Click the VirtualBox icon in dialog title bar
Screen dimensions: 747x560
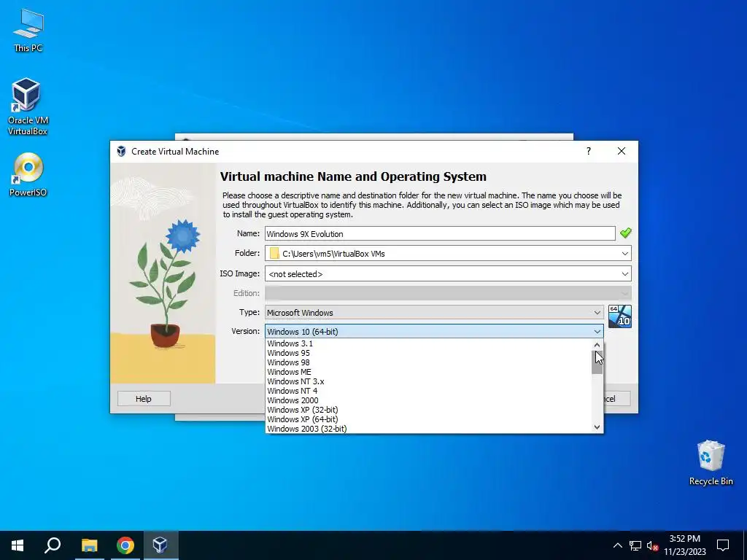[121, 152]
